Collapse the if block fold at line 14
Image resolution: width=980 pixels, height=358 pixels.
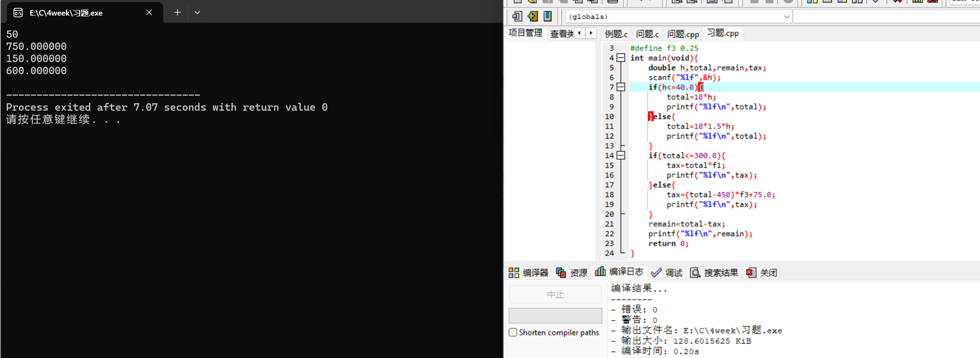(x=621, y=155)
